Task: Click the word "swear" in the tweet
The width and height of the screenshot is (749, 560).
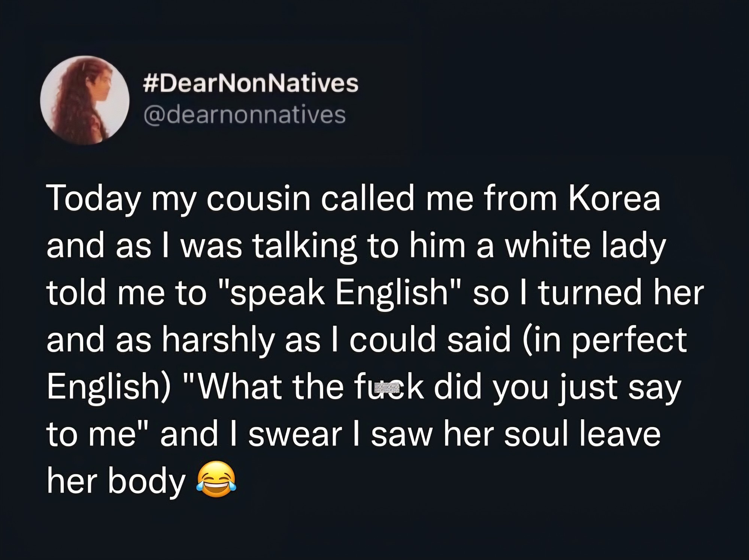Action: 295,434
